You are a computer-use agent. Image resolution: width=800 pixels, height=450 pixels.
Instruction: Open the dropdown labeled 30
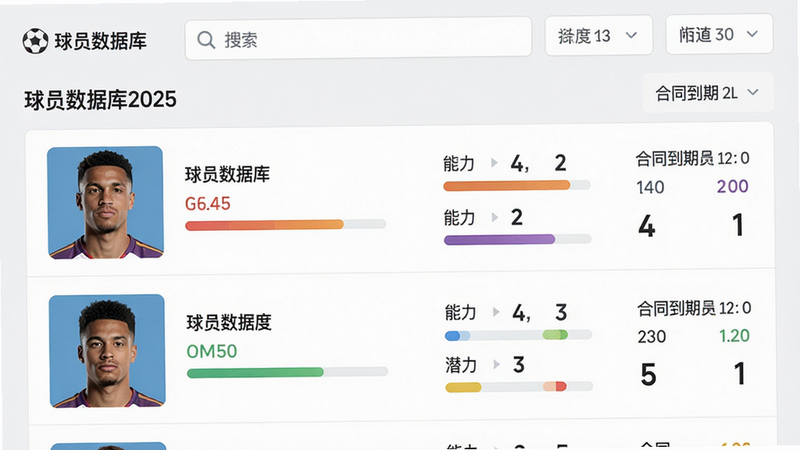719,34
